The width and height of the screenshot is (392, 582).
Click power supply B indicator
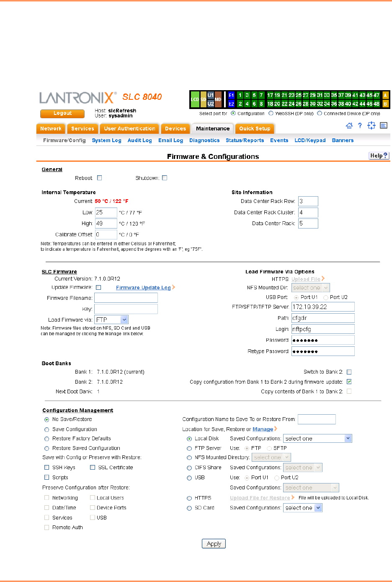[x=385, y=104]
